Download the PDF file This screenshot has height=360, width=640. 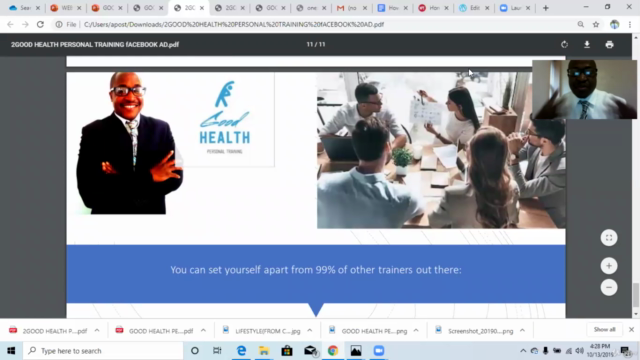[x=587, y=44]
